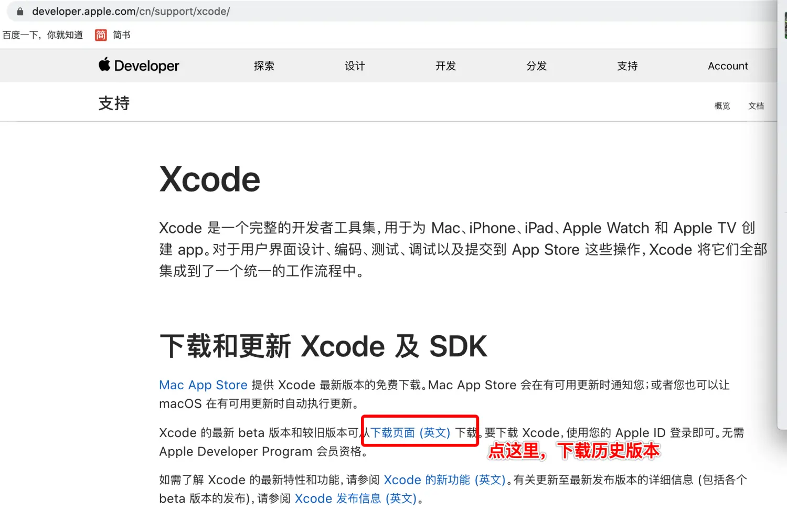The width and height of the screenshot is (787, 532).
Task: Open the 百度一下，你就知道 bookmark
Action: tap(43, 35)
